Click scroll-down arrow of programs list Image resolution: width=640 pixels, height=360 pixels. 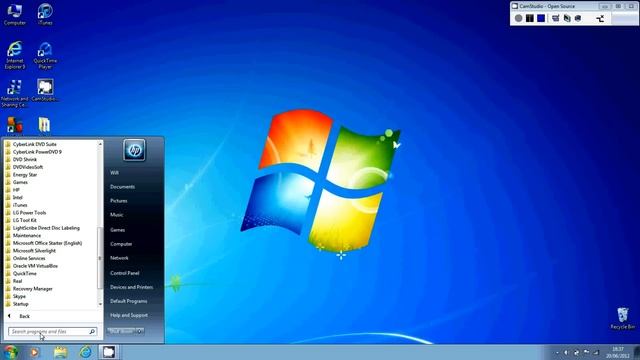[100, 304]
